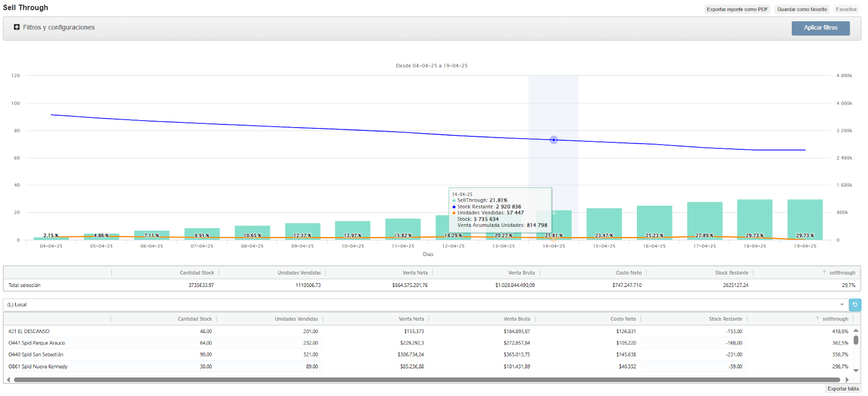
Task: Click Exportar reporte como PDF
Action: click(737, 9)
